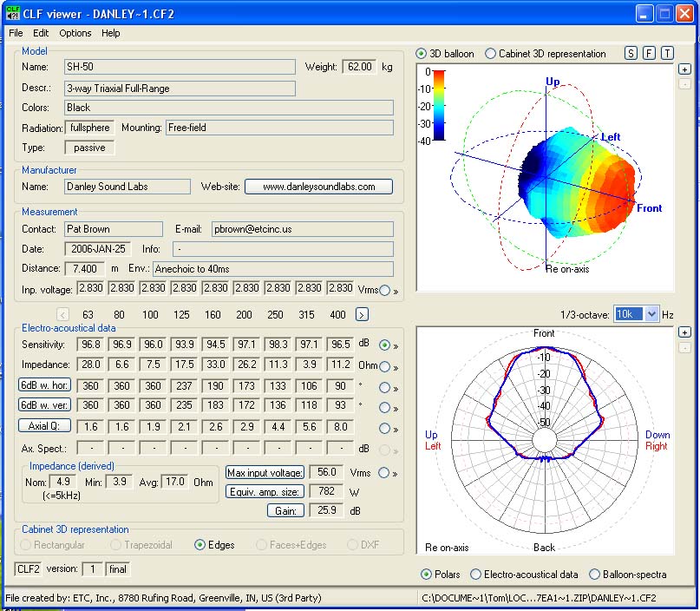Click the Type field passive
Viewport: 700px width, 611px height.
coord(89,148)
